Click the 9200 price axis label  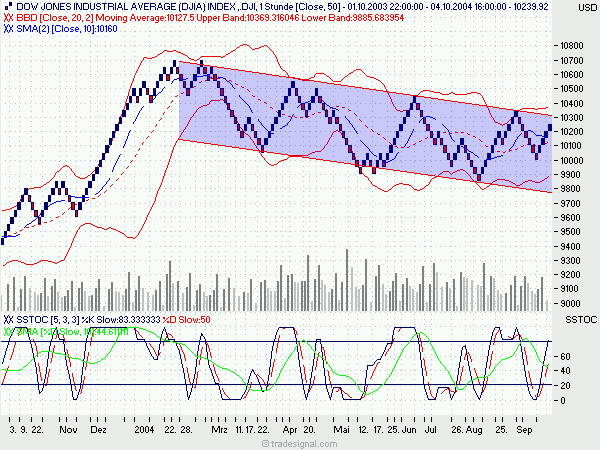click(x=570, y=275)
